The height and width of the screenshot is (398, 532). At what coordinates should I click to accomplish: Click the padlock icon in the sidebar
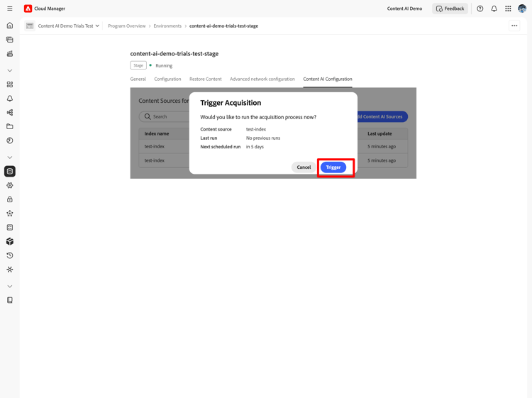(x=10, y=199)
